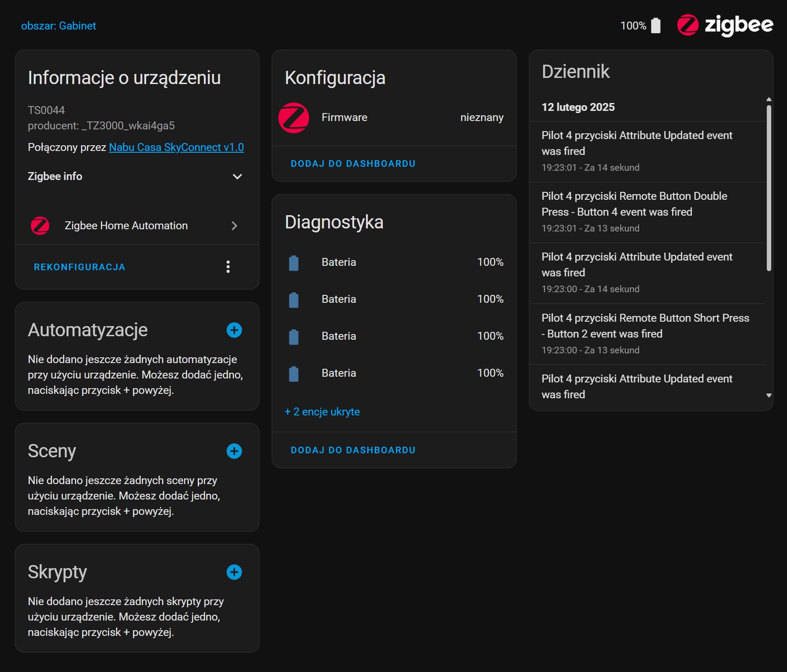
Task: Click the first Bateria battery icon
Action: (x=294, y=263)
